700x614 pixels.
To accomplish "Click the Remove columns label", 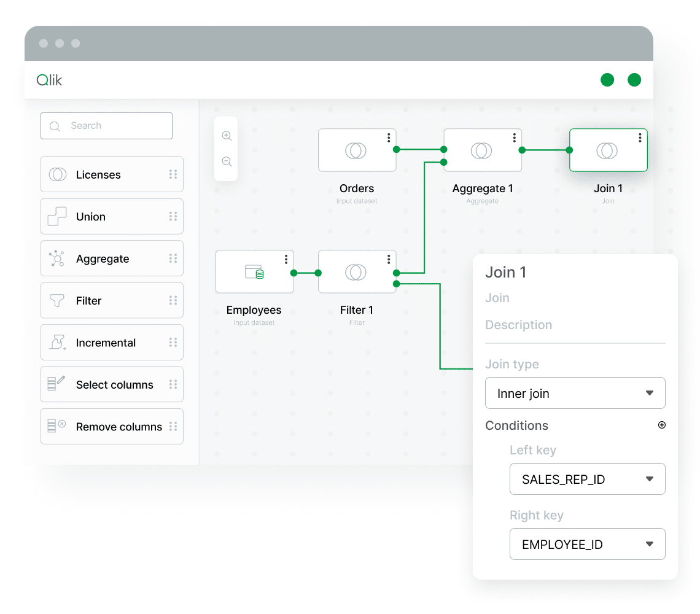I will [x=119, y=427].
